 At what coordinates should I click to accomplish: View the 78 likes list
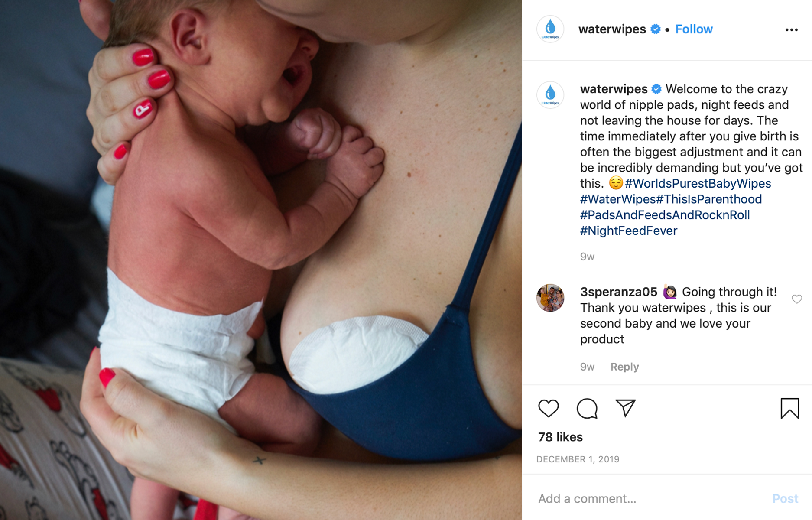tap(560, 437)
